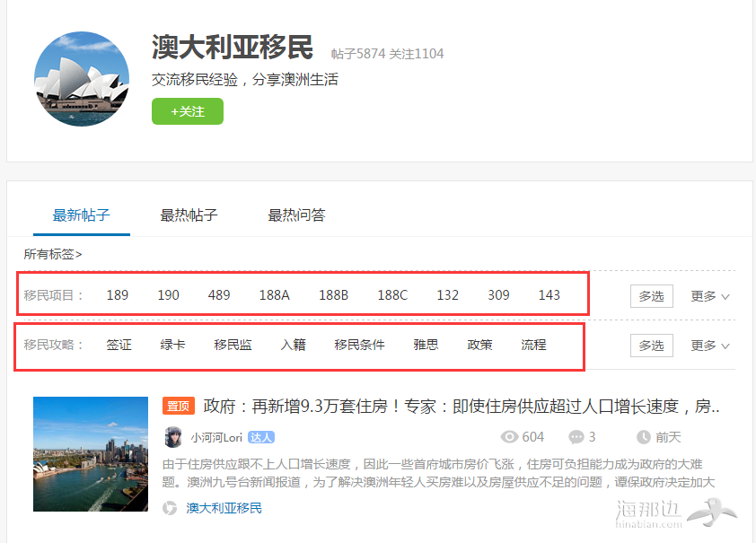Select the 签证 tag
Screen dimensions: 756x543
119,345
